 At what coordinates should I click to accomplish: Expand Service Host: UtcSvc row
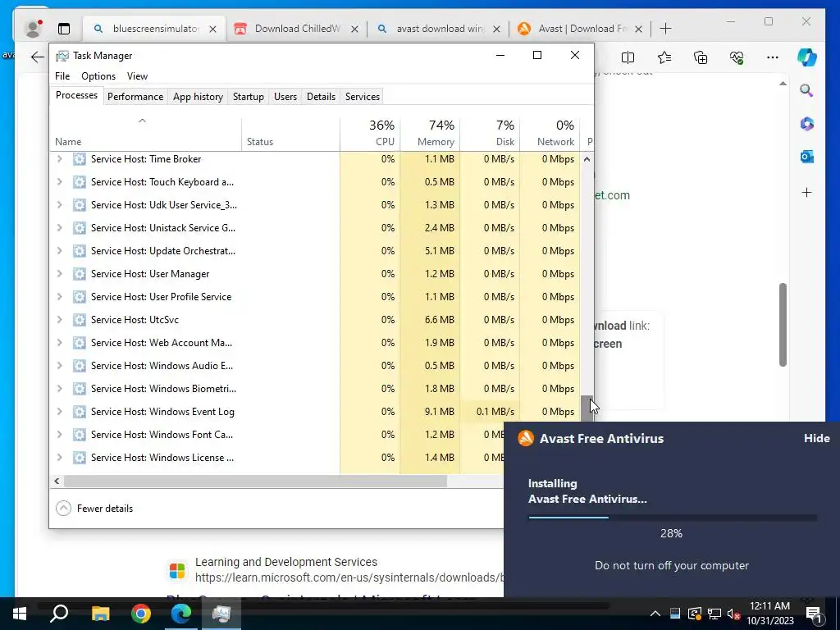pos(59,319)
